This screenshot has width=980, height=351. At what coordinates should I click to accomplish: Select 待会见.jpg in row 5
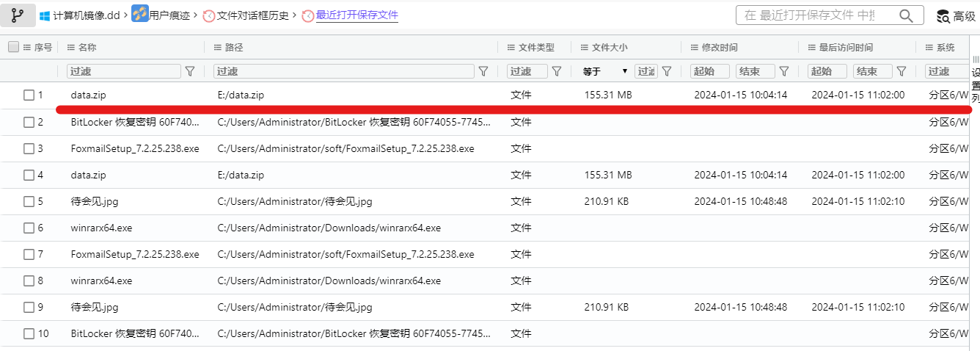[95, 201]
